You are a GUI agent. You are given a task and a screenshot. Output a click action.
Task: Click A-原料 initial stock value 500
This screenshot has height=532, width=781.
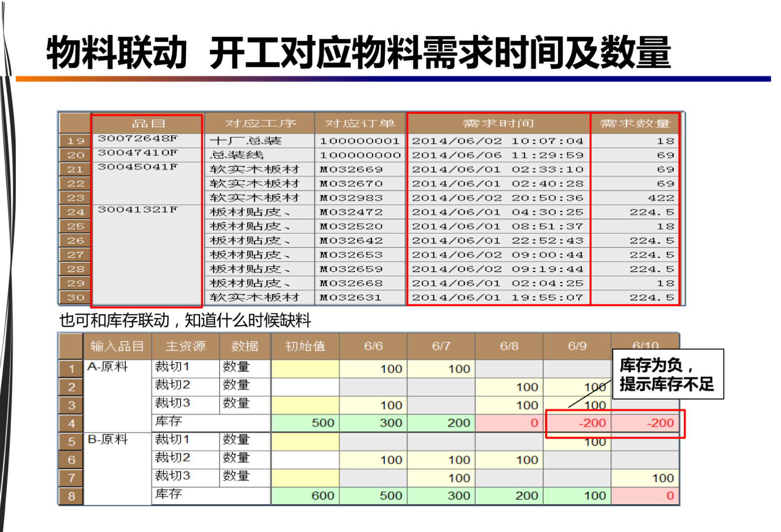[305, 423]
